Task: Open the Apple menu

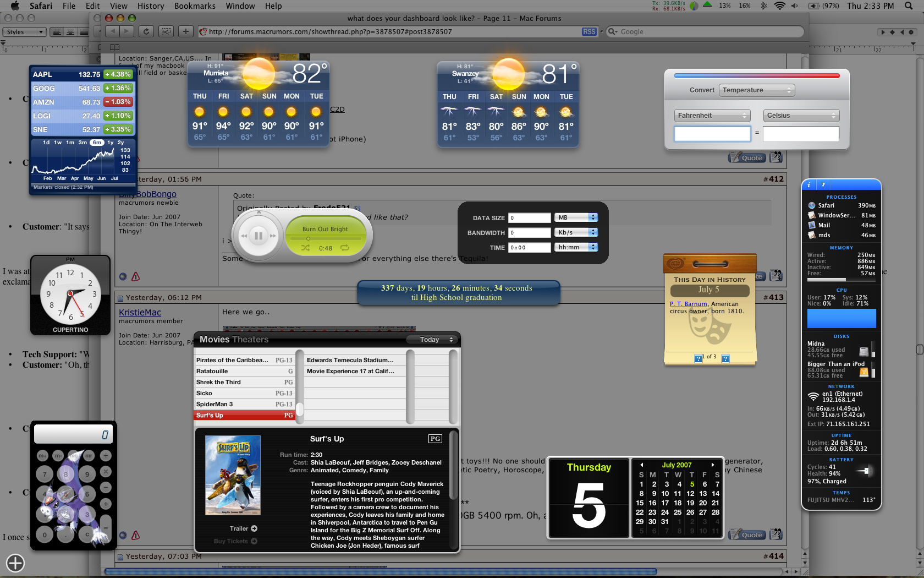Action: point(15,6)
